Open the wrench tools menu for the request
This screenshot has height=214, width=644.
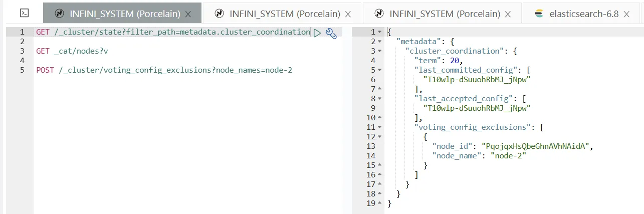coord(330,33)
